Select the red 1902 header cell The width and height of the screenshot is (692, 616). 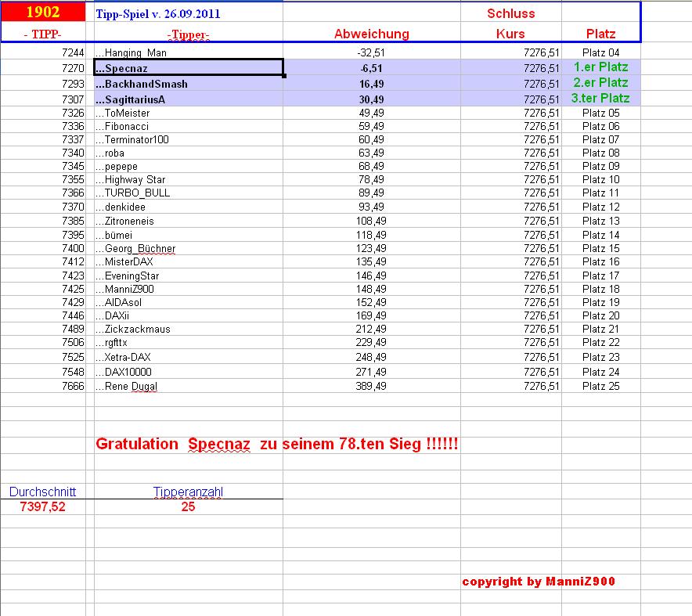[43, 12]
